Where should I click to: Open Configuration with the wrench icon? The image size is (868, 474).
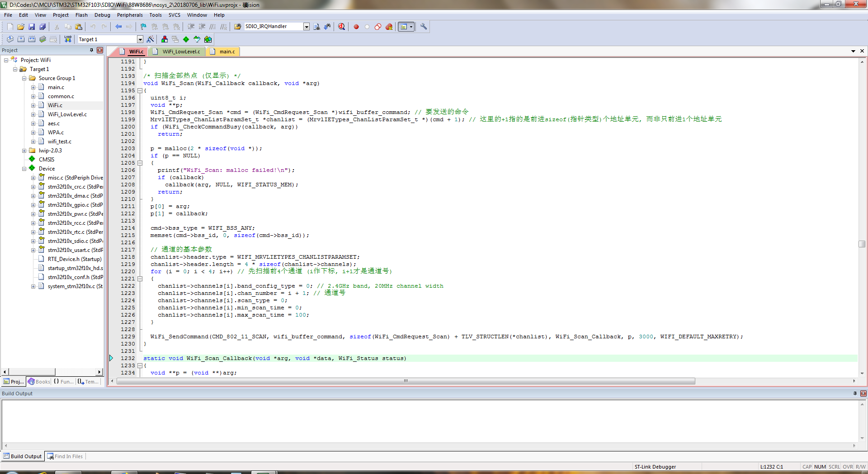[x=424, y=27]
